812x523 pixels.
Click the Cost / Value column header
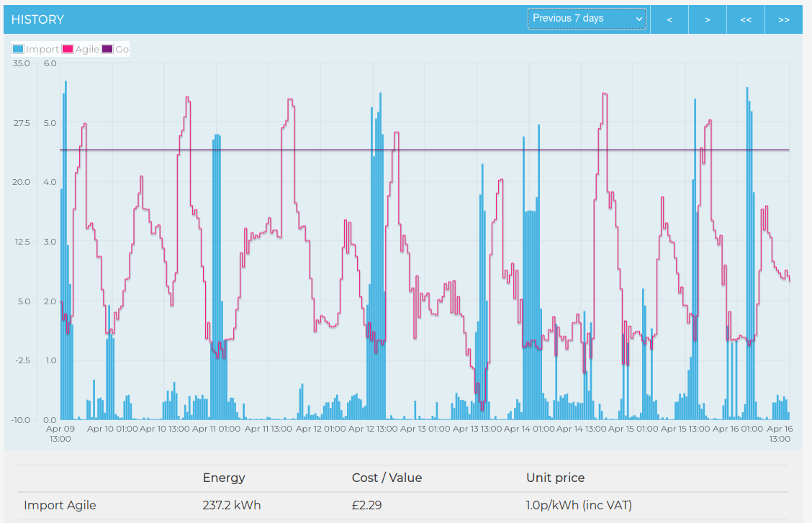point(387,478)
